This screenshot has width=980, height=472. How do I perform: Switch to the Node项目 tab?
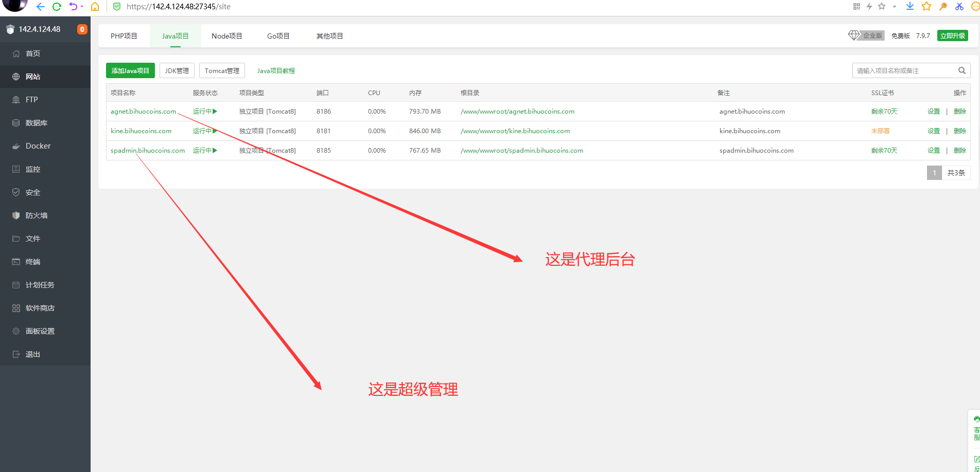pos(227,36)
